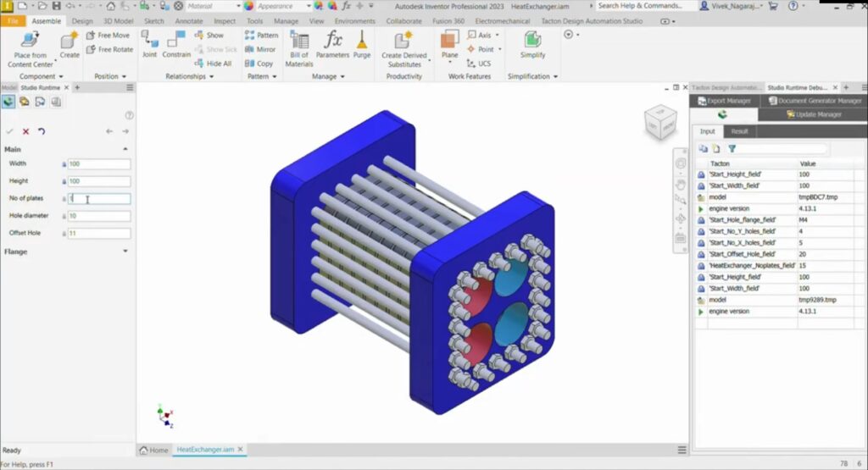
Task: Select the Free Rotate tool
Action: (x=109, y=49)
